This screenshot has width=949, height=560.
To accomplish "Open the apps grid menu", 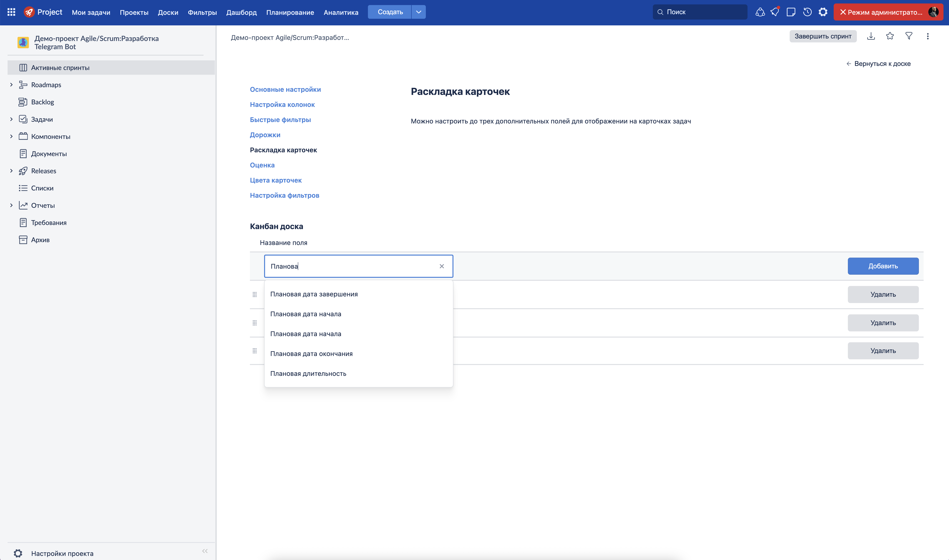I will pyautogui.click(x=11, y=12).
